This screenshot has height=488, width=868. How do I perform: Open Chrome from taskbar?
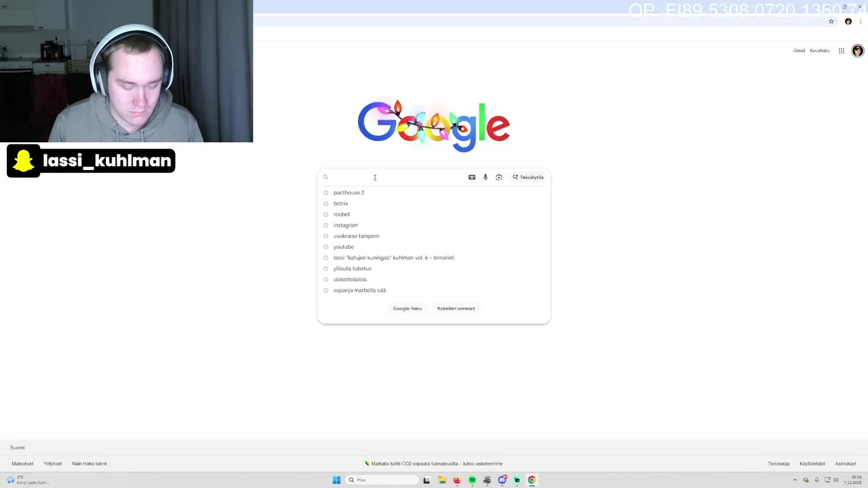point(532,480)
